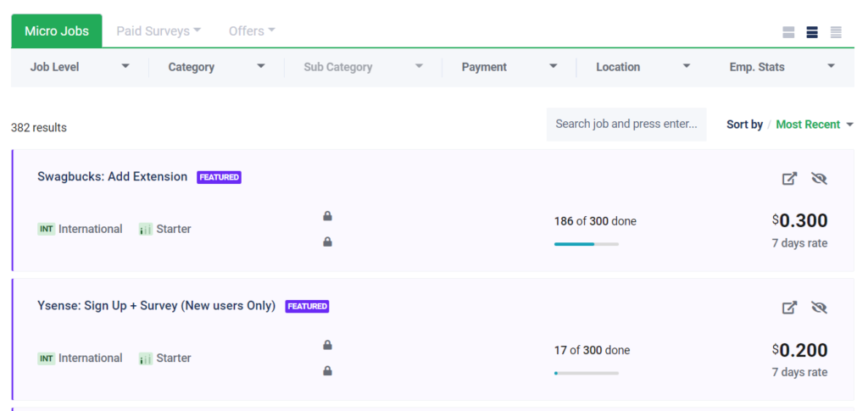
Task: Click International label in Ysense row
Action: click(91, 358)
